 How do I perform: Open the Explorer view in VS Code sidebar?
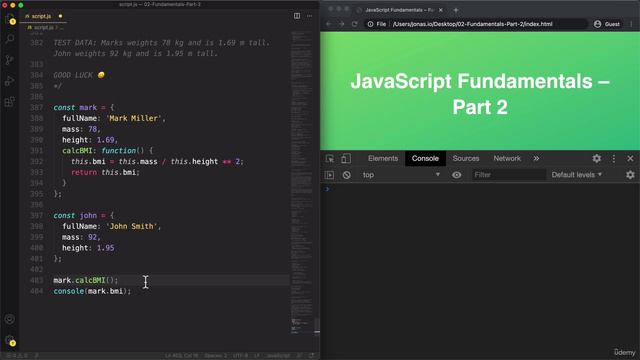coord(10,18)
